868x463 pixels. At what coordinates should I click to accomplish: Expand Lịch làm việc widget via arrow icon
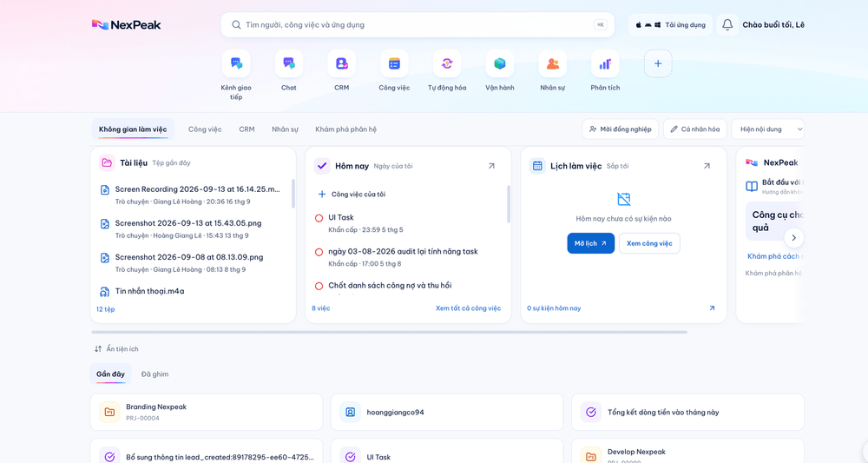coord(707,166)
